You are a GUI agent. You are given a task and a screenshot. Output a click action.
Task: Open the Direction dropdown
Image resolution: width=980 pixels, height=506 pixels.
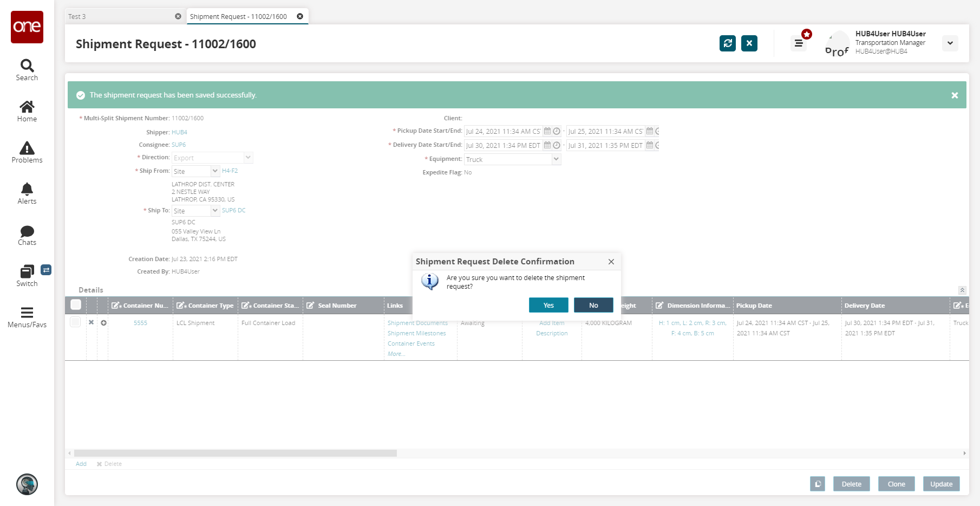248,158
